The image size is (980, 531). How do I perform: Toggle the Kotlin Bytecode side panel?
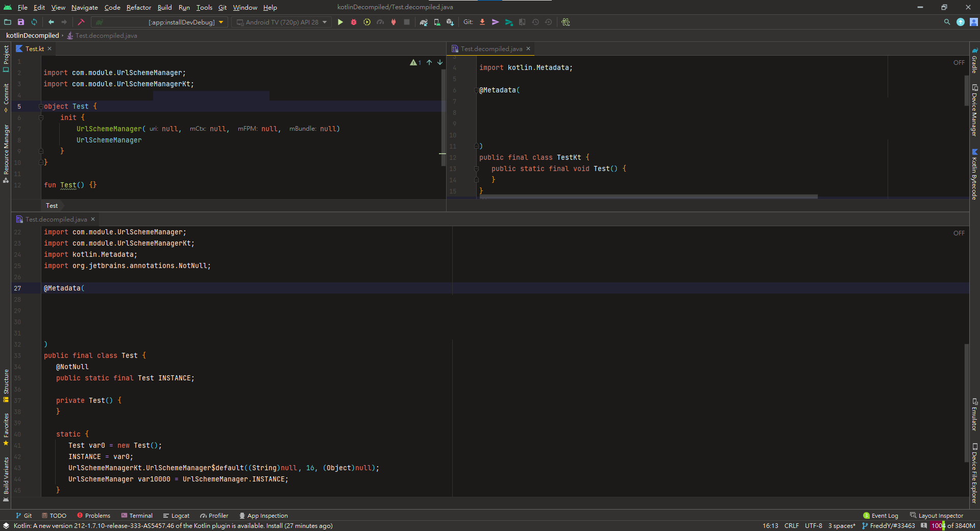click(x=974, y=175)
